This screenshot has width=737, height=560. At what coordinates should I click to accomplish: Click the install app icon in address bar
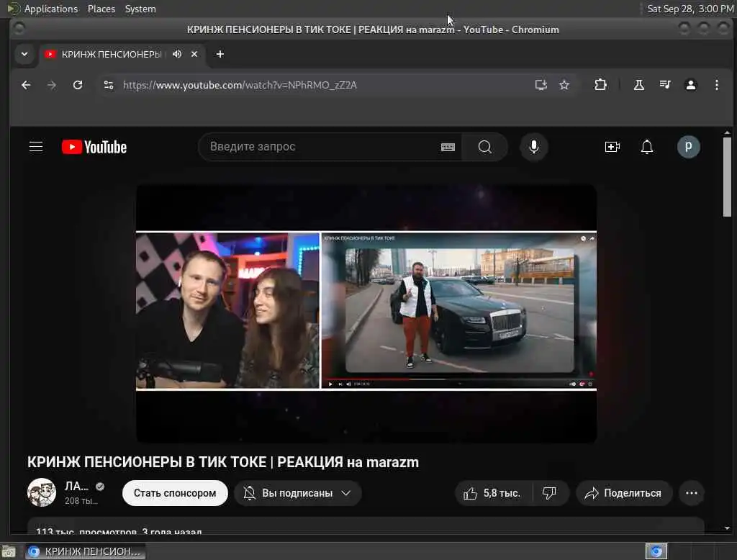click(x=541, y=85)
